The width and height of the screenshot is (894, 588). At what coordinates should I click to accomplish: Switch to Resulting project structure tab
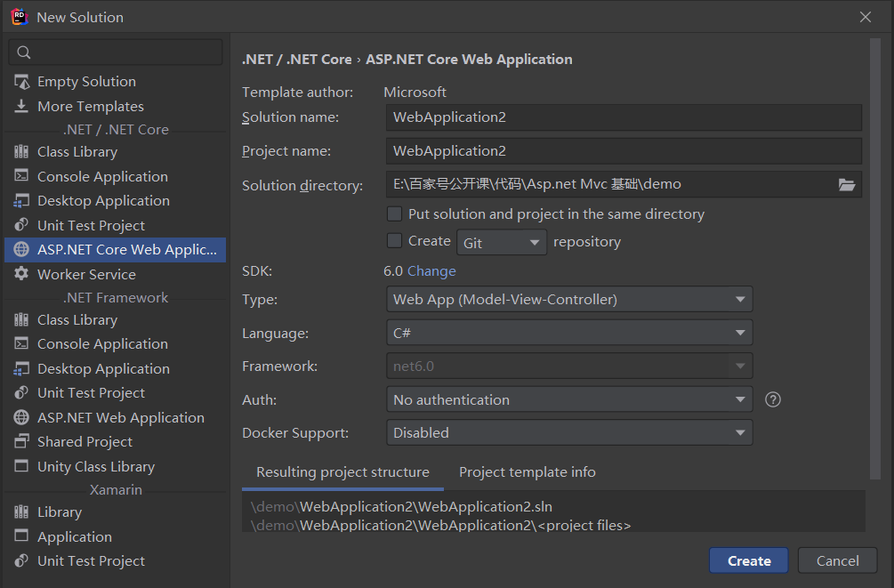click(x=342, y=472)
